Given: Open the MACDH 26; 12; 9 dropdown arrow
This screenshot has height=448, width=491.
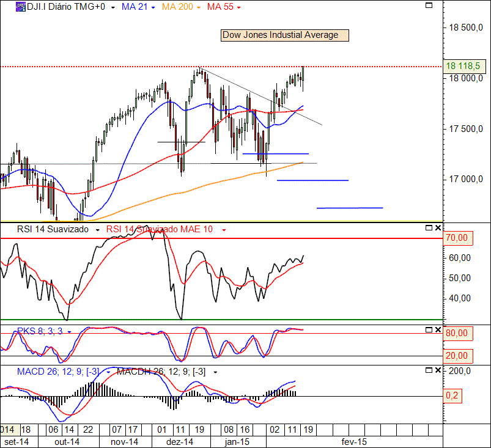Looking at the screenshot, I should pyautogui.click(x=215, y=373).
